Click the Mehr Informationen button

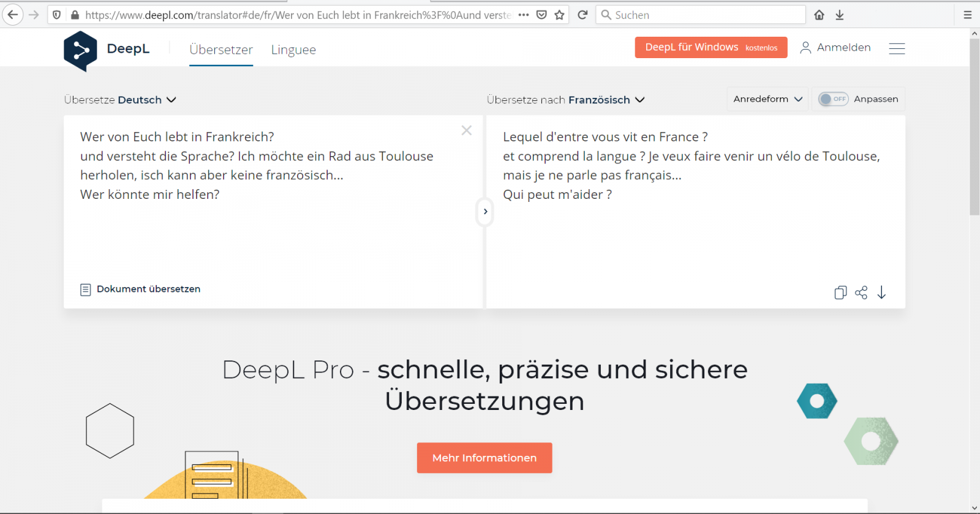click(x=484, y=458)
